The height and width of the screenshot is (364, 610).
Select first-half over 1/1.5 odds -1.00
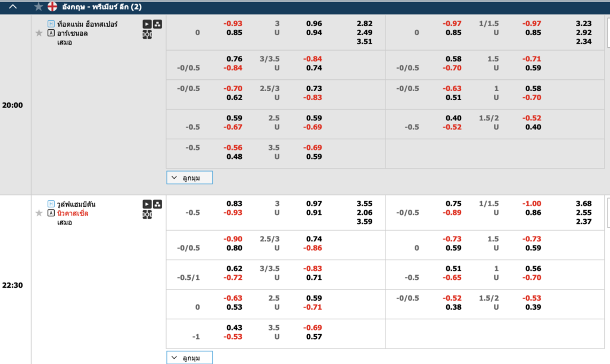pos(531,204)
